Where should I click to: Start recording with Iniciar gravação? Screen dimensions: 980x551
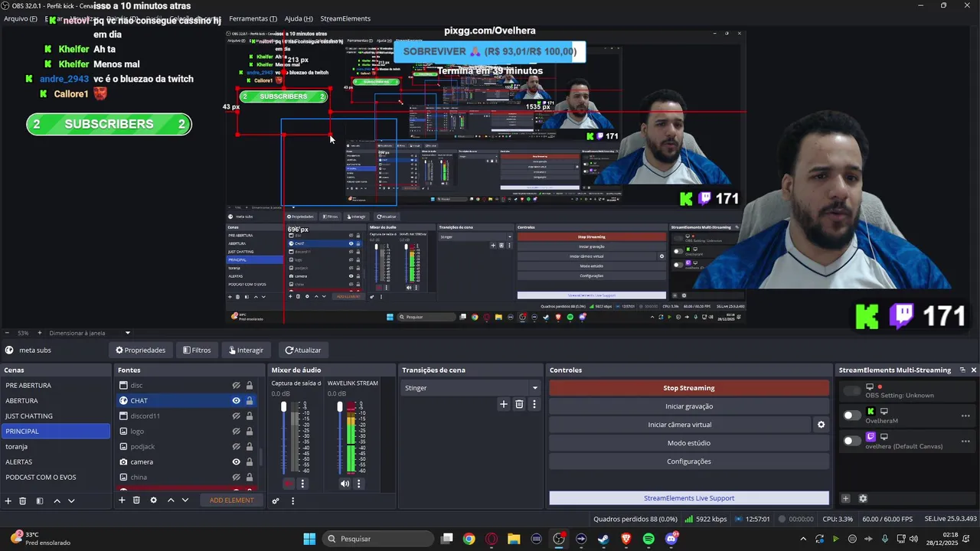point(689,406)
